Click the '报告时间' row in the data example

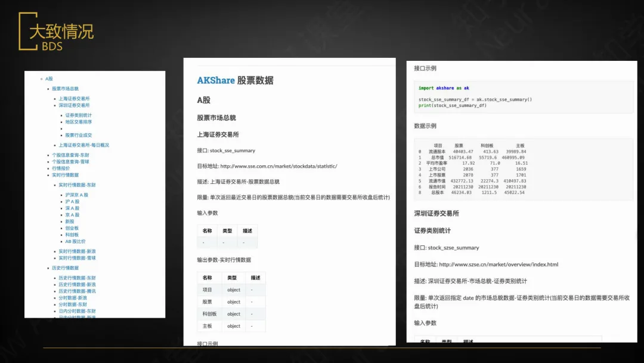(x=472, y=187)
